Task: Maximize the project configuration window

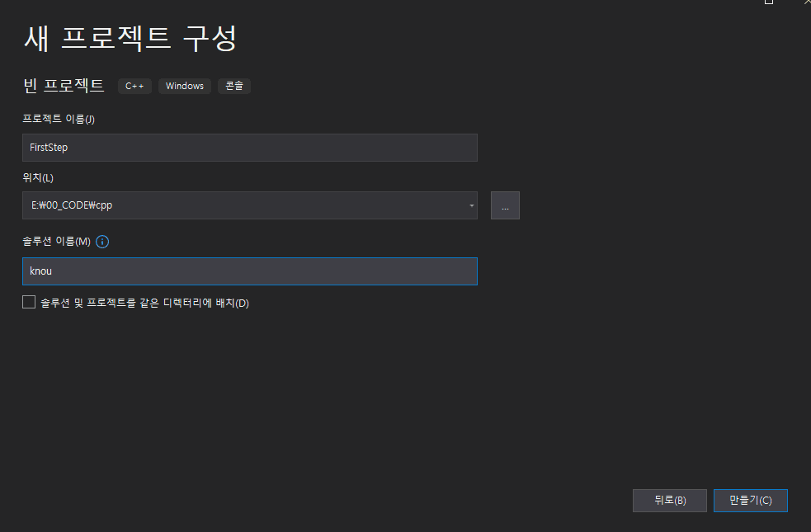Action: click(769, 2)
